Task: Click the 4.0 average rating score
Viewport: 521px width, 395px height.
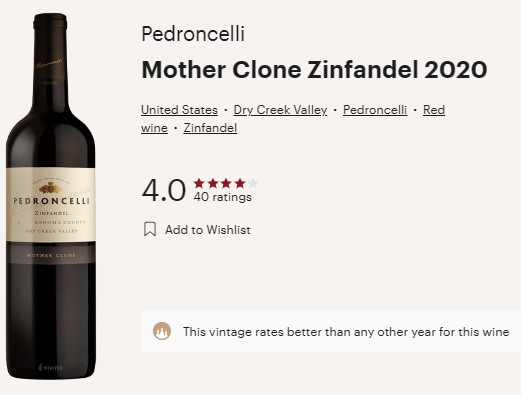Action: tap(163, 190)
